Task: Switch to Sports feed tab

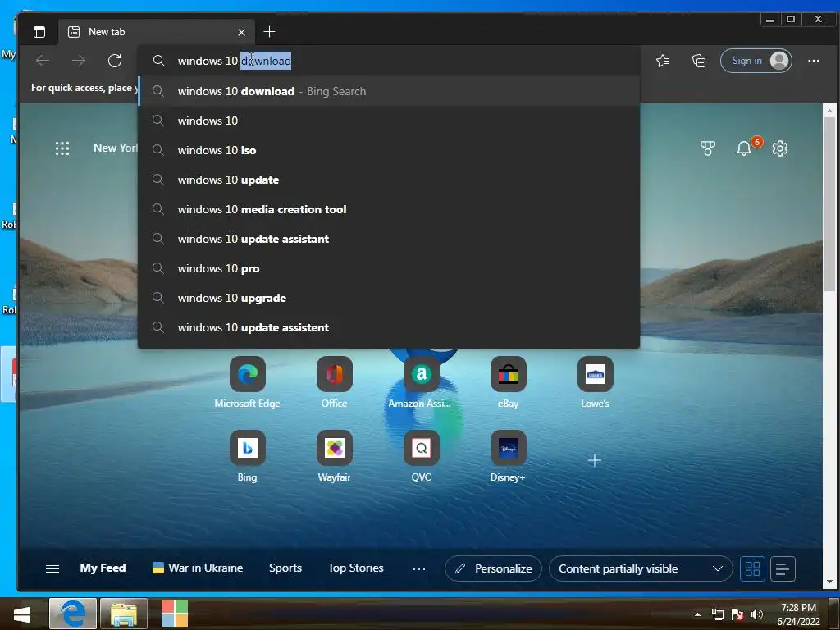Action: click(285, 568)
